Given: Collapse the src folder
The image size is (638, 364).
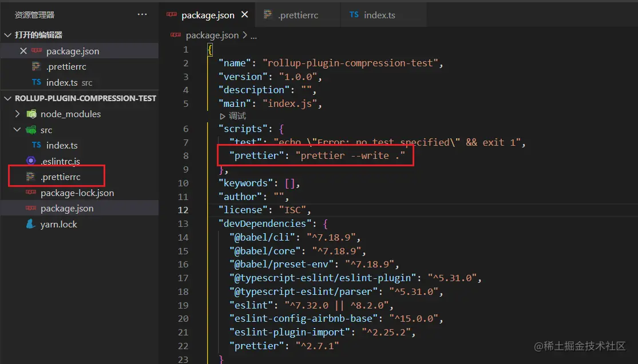Looking at the screenshot, I should 18,130.
